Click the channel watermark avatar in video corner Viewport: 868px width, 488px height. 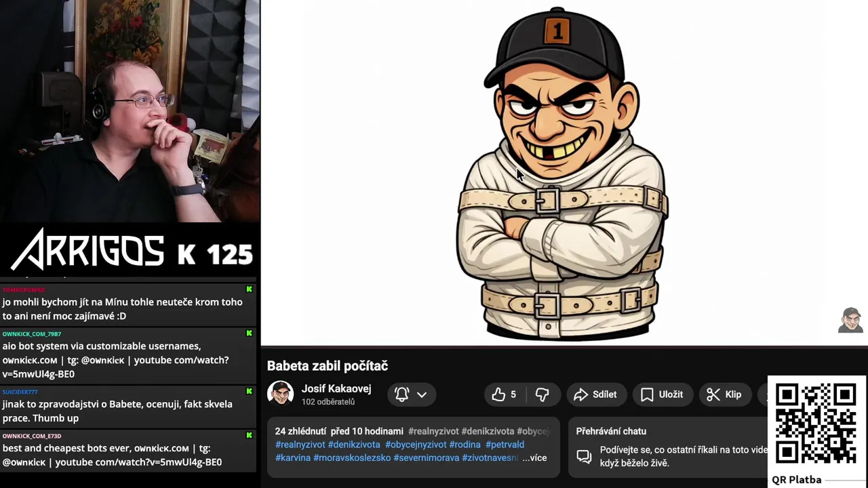[x=851, y=320]
